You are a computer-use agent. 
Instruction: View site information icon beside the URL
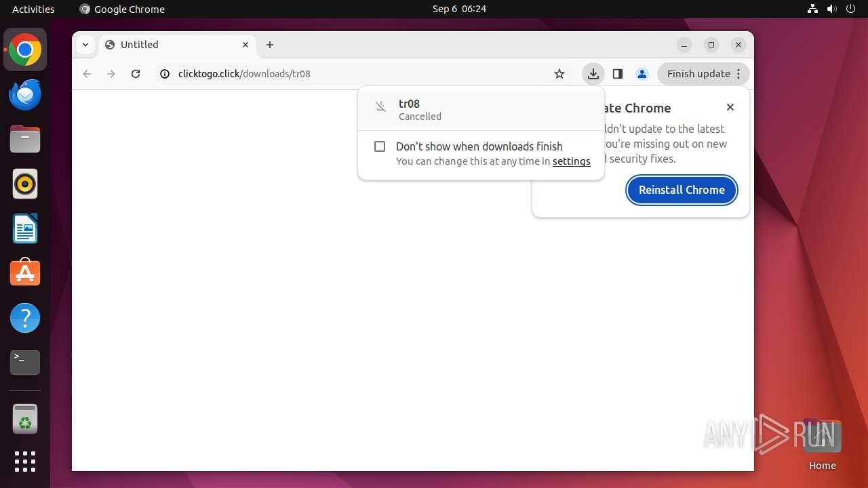coord(165,74)
